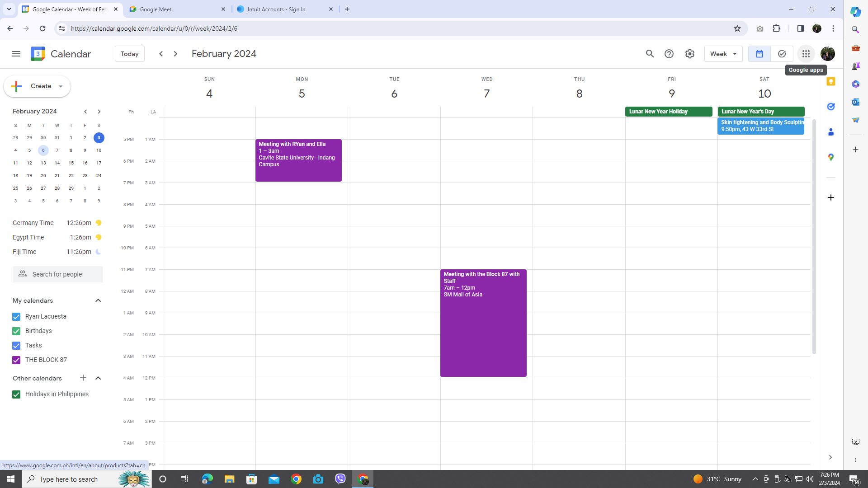The image size is (868, 488).
Task: Open the Week view dropdown
Action: (x=723, y=54)
